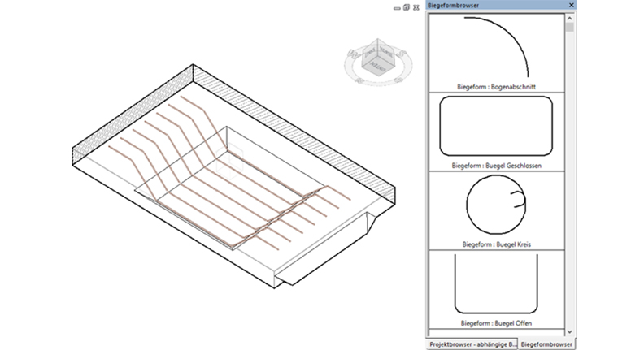Switch to the Projektbrowser tab

(x=472, y=344)
